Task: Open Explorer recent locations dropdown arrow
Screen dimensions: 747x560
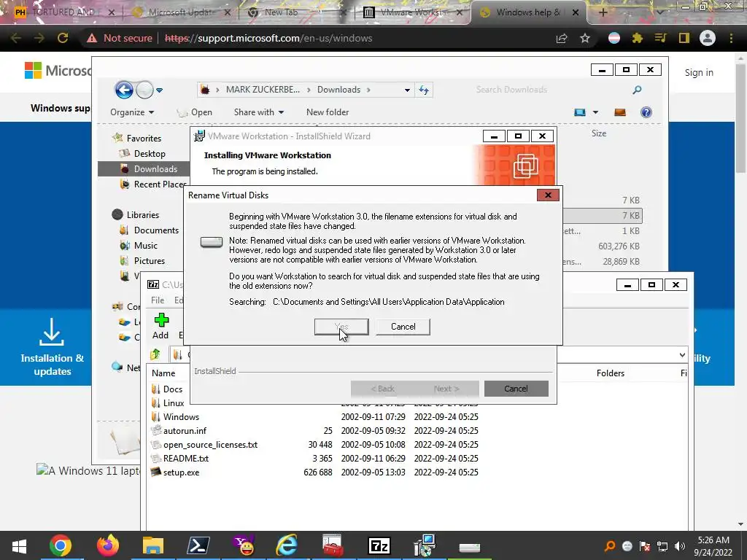Action: [x=160, y=90]
